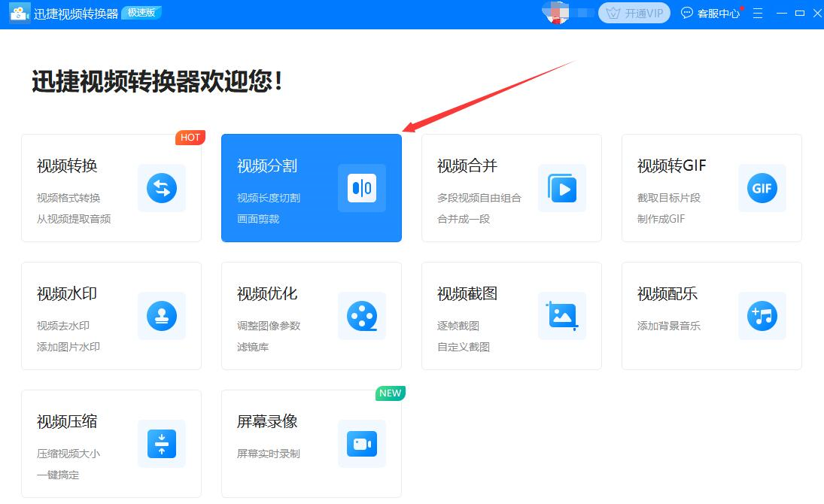Open the 视频转换 card title

[x=67, y=165]
